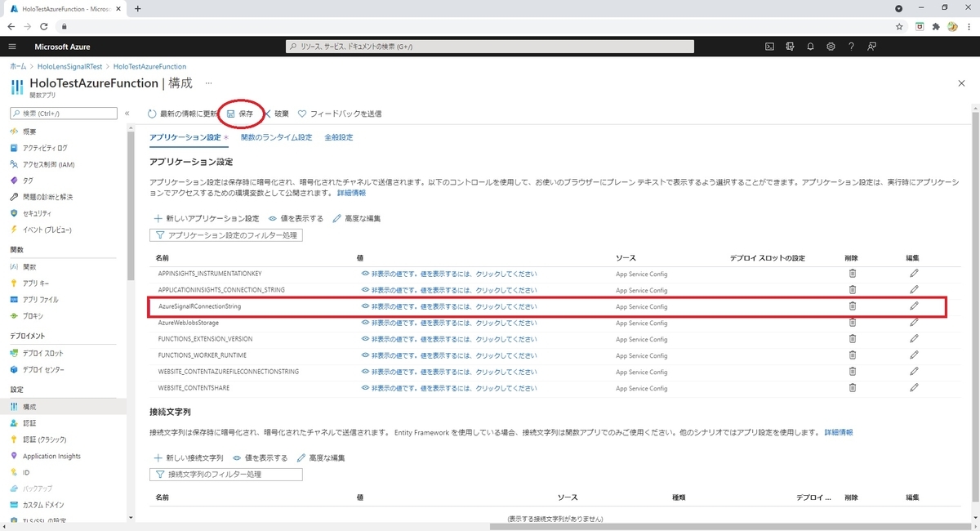Edit the APPLICATIONINSIGHTS_CONNECTION_STRING setting
The image size is (980, 531).
(914, 289)
